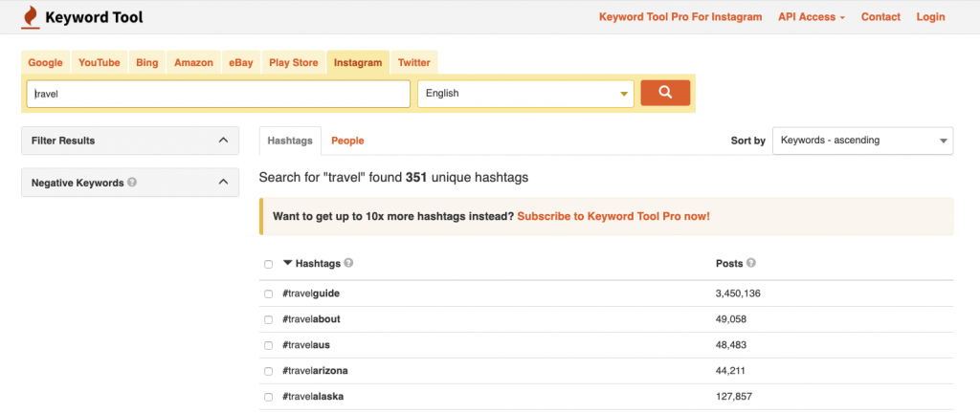Click help icon beside Posts column header
This screenshot has height=413, width=980.
coord(751,263)
